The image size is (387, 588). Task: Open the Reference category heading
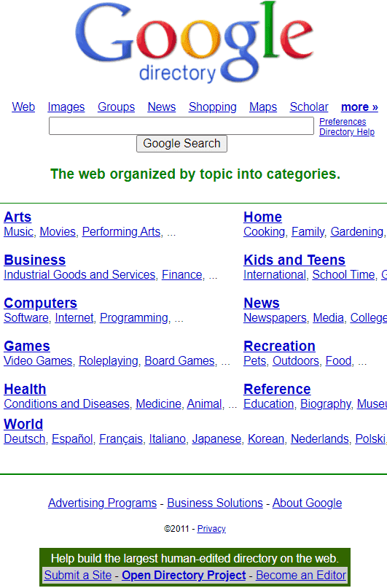pyautogui.click(x=277, y=390)
